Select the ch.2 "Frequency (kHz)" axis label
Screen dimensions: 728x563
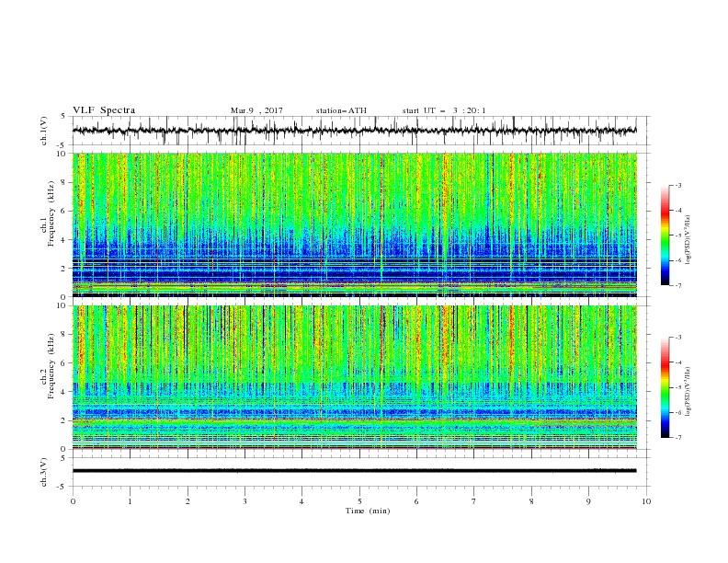(51, 366)
